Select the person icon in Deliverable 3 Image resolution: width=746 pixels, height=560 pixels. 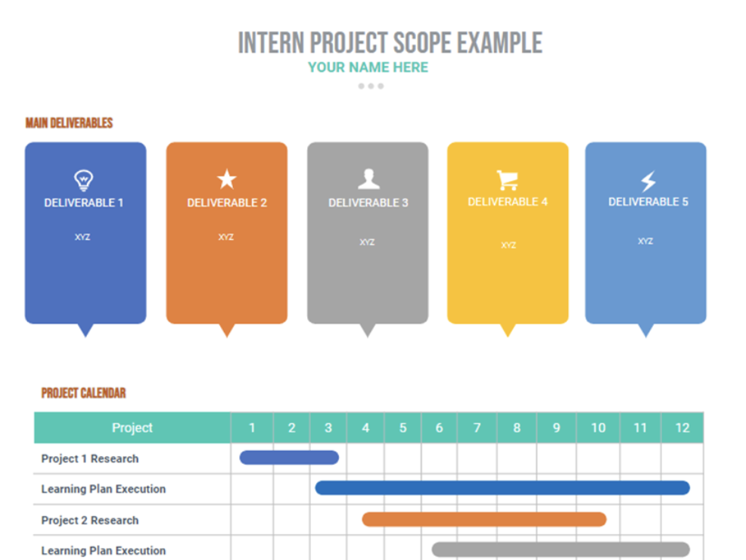(x=368, y=179)
